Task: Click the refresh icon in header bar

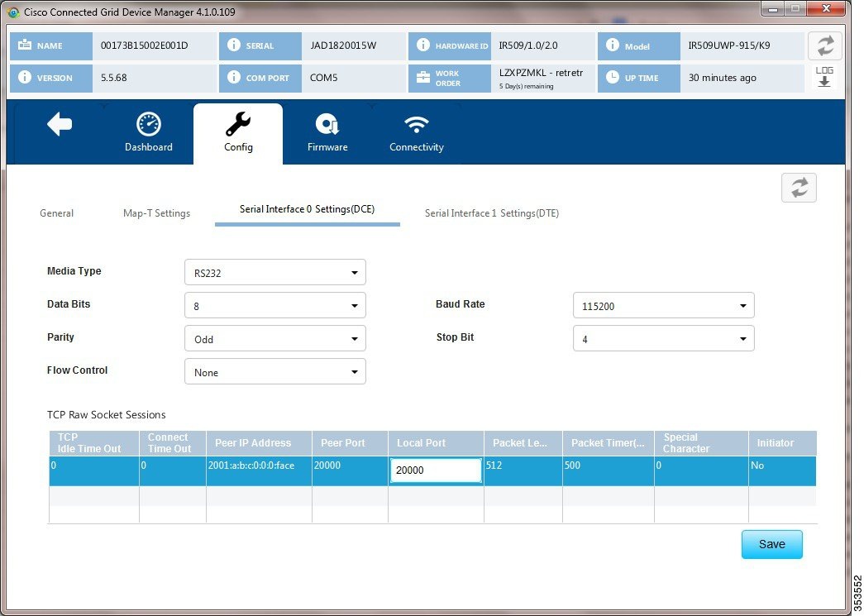Action: (825, 45)
